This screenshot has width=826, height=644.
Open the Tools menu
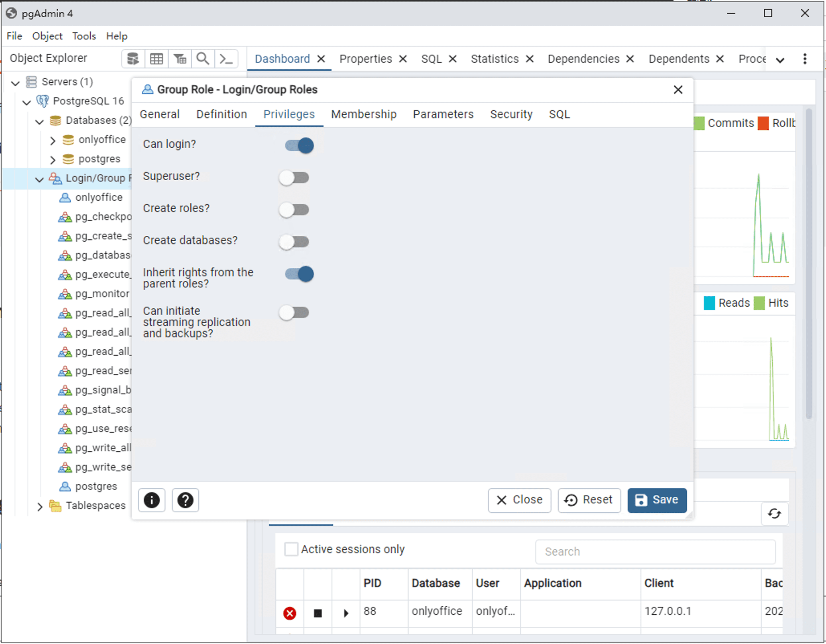[x=84, y=36]
